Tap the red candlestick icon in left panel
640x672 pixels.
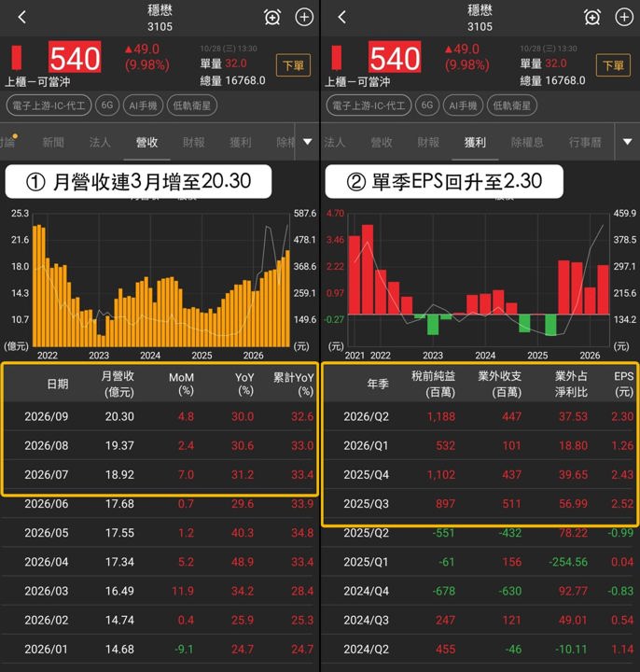point(16,58)
